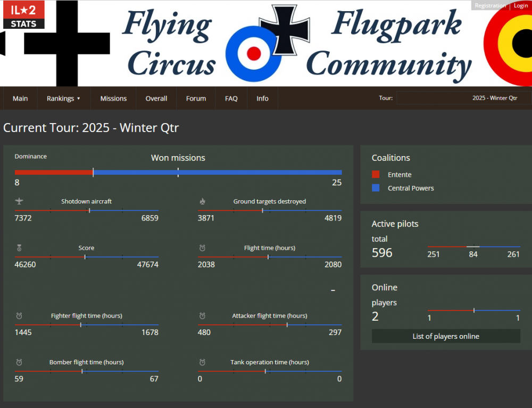Click the Iron Cross emblem in banner center

coord(285,30)
